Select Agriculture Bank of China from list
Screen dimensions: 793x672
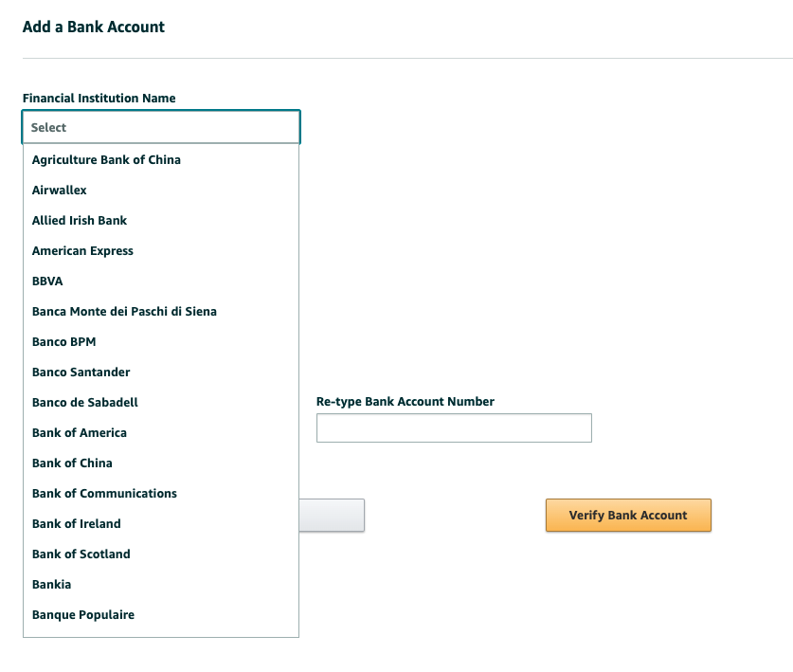[105, 159]
